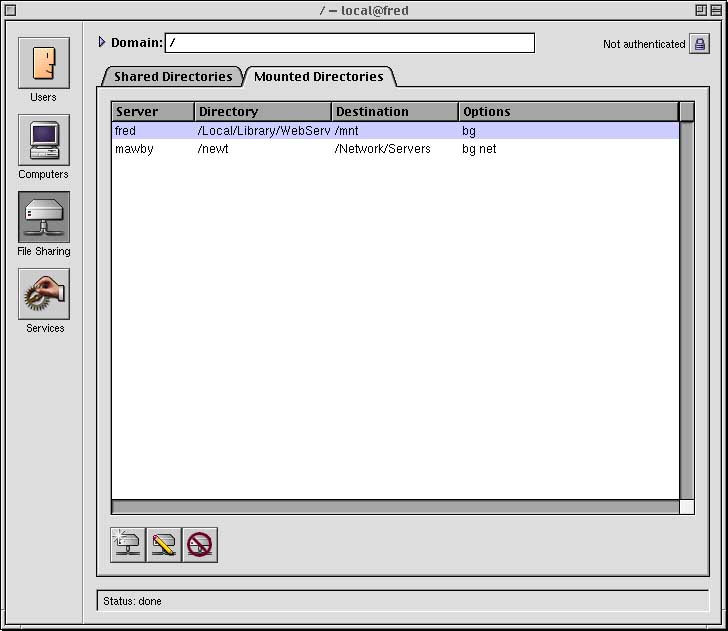Click the 'Not authenticated' label
The width and height of the screenshot is (728, 631).
coord(644,44)
